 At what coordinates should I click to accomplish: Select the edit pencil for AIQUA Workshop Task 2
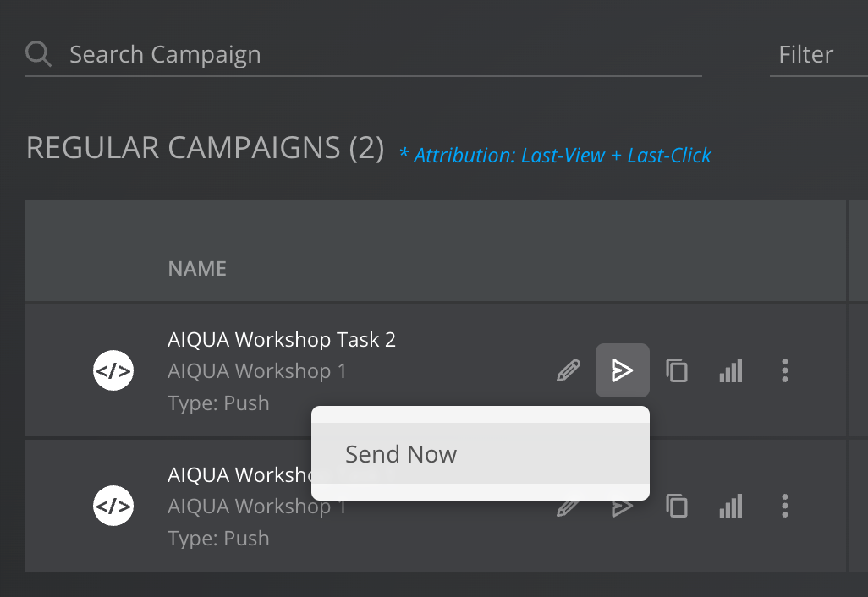point(569,370)
